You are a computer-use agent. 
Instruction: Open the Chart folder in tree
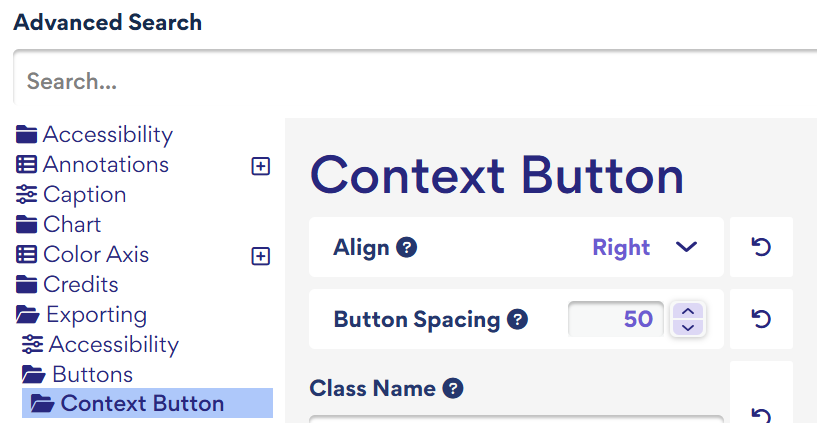[x=58, y=225]
